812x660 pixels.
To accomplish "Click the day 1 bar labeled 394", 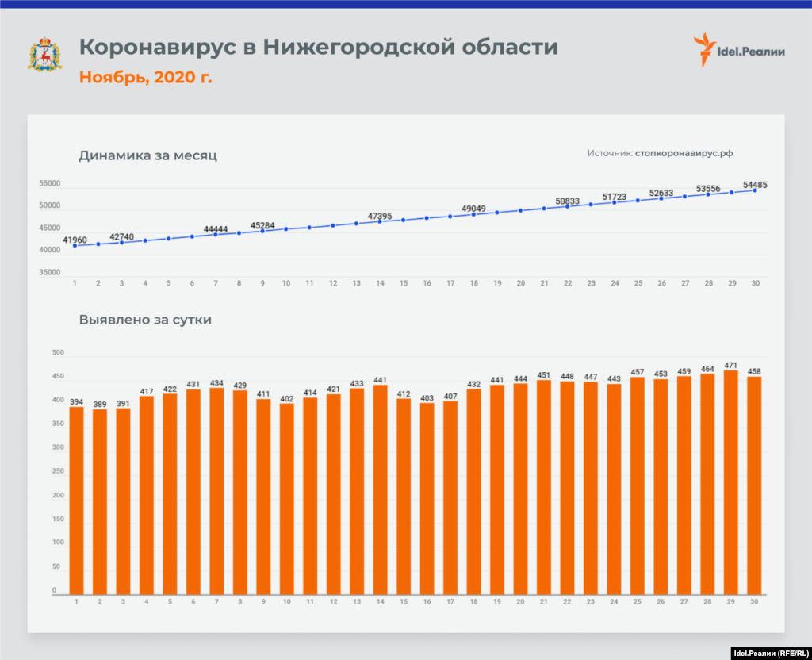I will 76,500.
